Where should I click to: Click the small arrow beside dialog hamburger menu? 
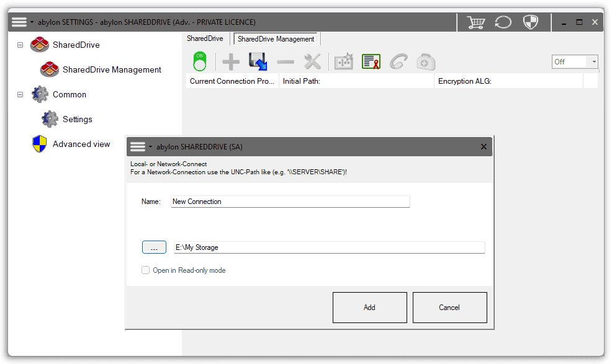tap(151, 147)
